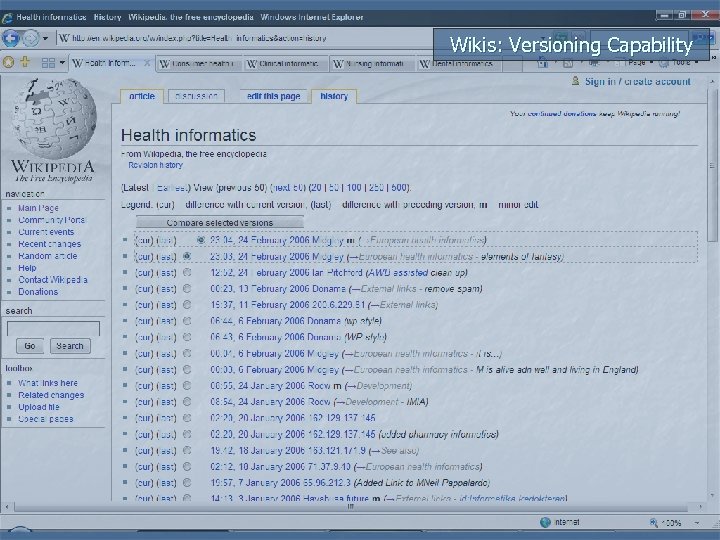Show 500 revisions per page link
Image resolution: width=720 pixels, height=540 pixels.
click(x=399, y=187)
